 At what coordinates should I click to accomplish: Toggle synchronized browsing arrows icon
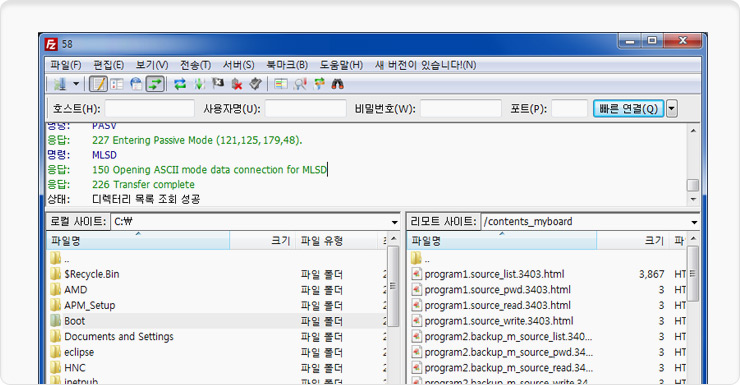319,84
